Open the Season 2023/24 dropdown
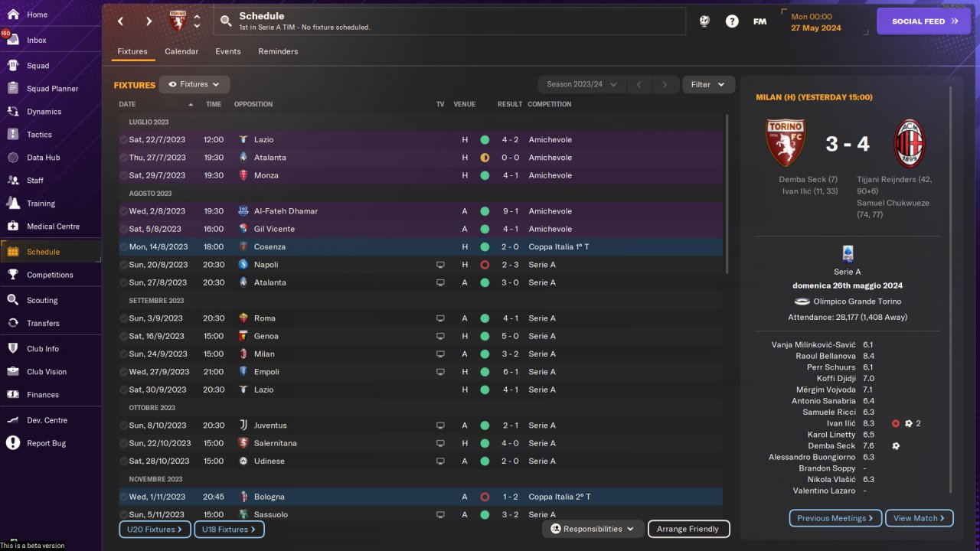 coord(582,84)
